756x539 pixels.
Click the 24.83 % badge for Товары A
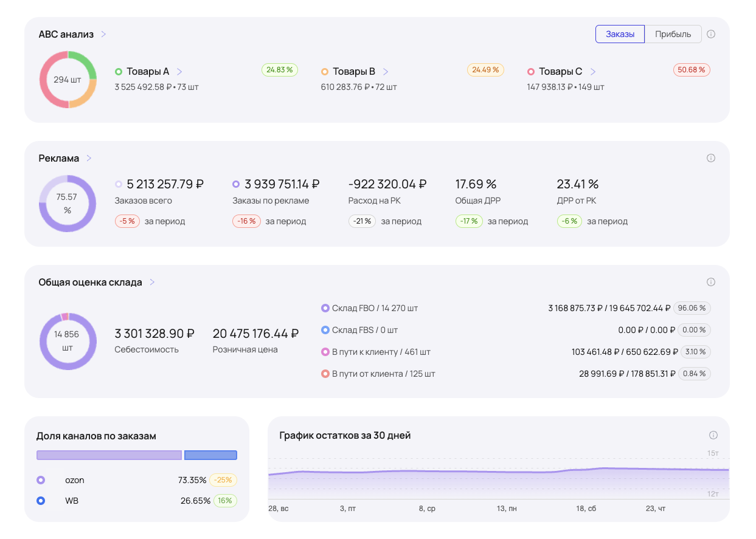(x=279, y=70)
